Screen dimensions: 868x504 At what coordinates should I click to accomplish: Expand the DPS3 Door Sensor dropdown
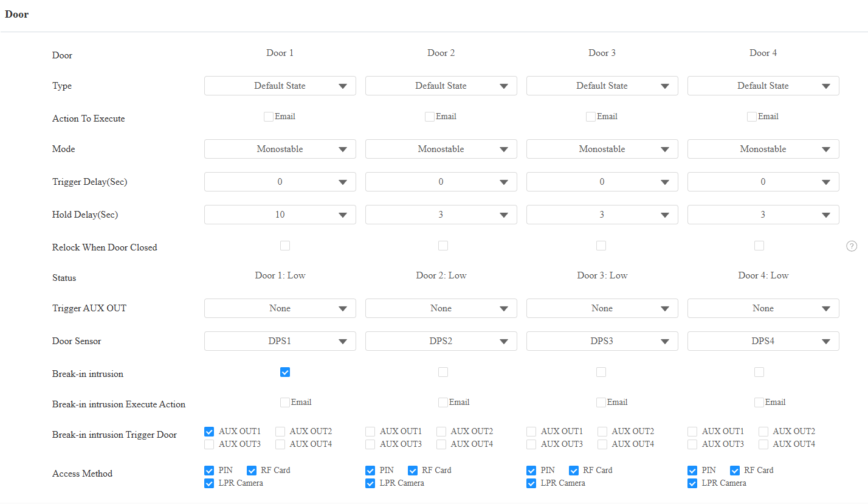pos(602,341)
